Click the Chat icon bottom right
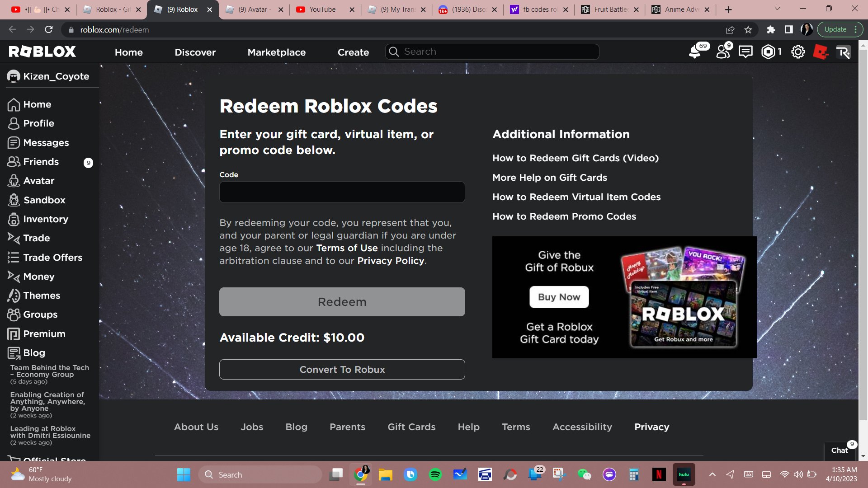 tap(840, 450)
